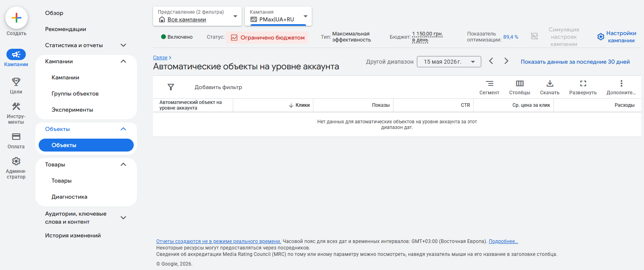Expand Статистика и отчеты section
644x270 pixels.
pyautogui.click(x=86, y=45)
